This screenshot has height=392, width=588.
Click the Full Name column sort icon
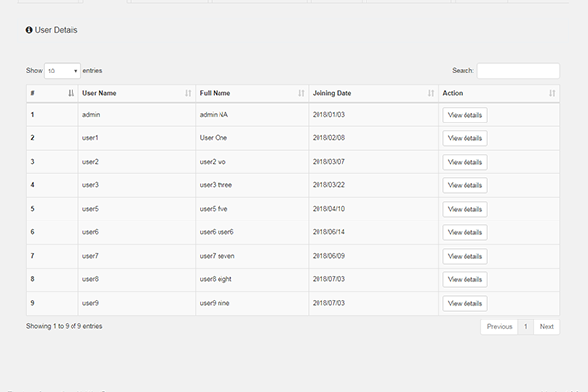point(301,93)
